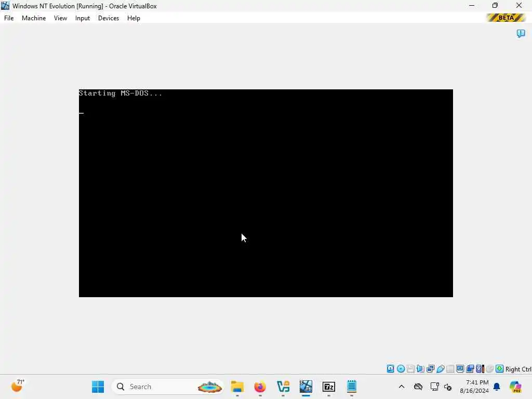Open Copilot preview icon in taskbar
This screenshot has height=399, width=532.
point(515,387)
